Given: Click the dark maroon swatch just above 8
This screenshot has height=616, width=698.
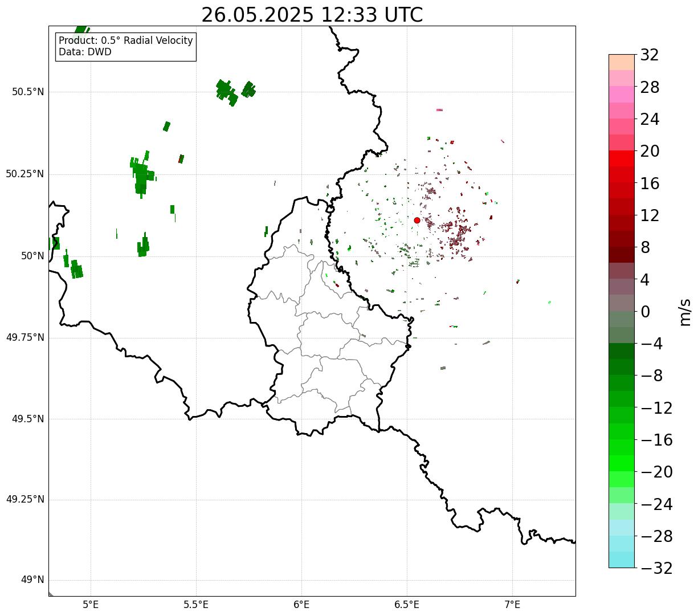Looking at the screenshot, I should click(622, 239).
